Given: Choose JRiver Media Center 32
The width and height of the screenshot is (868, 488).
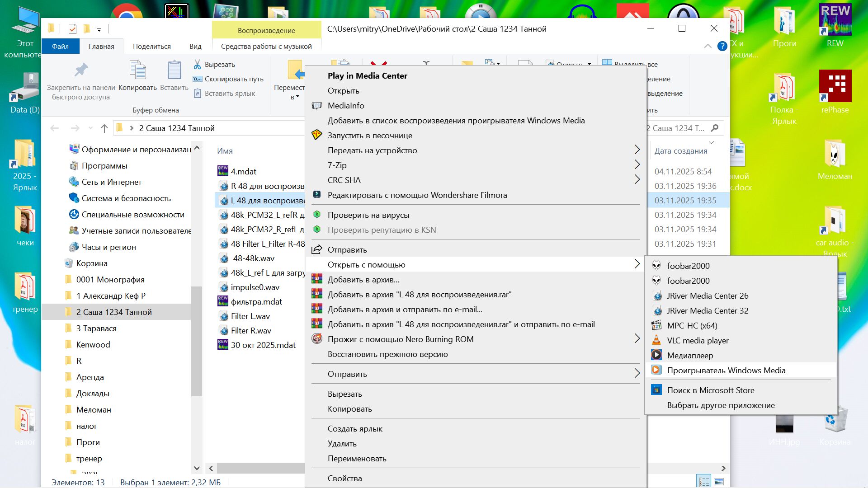Looking at the screenshot, I should point(707,310).
